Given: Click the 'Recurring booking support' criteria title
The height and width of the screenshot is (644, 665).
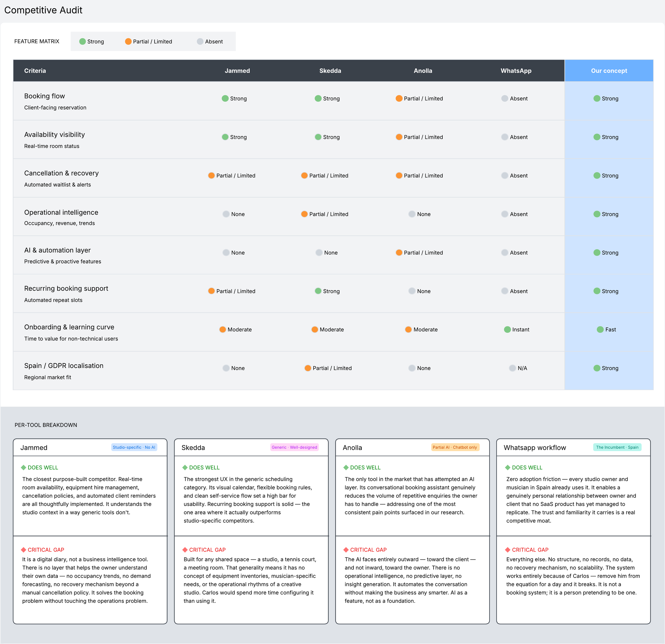Looking at the screenshot, I should click(66, 288).
